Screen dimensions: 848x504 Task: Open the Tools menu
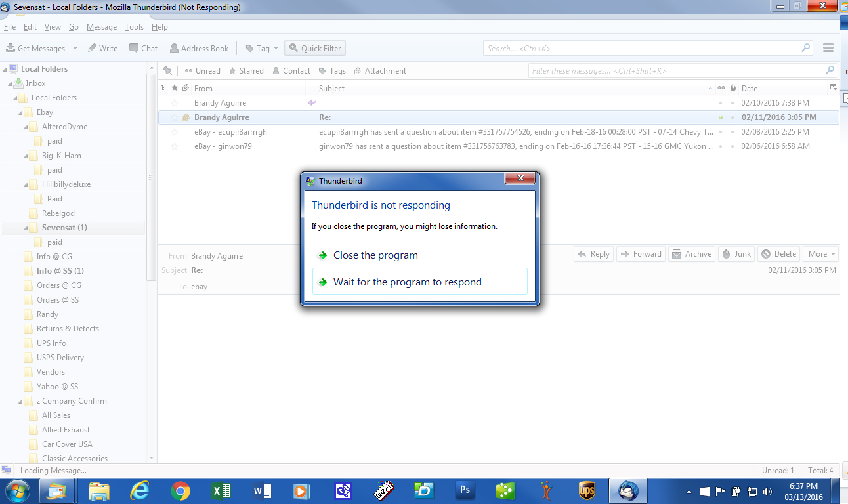[x=134, y=27]
